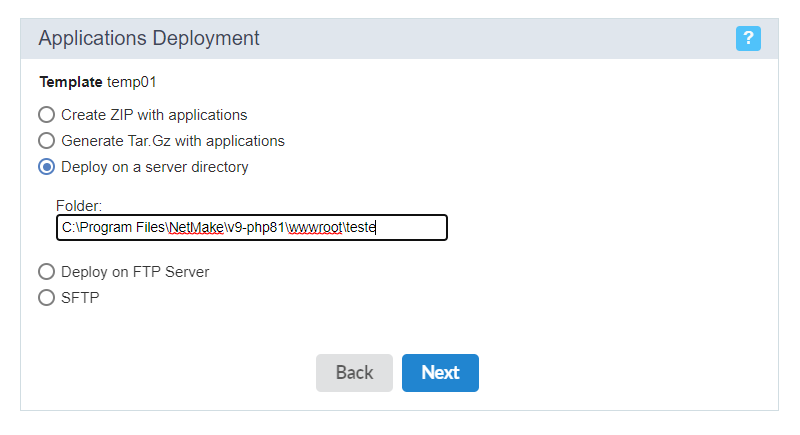Click the 'Create ZIP with applications' label text
800x435 pixels.
point(154,115)
